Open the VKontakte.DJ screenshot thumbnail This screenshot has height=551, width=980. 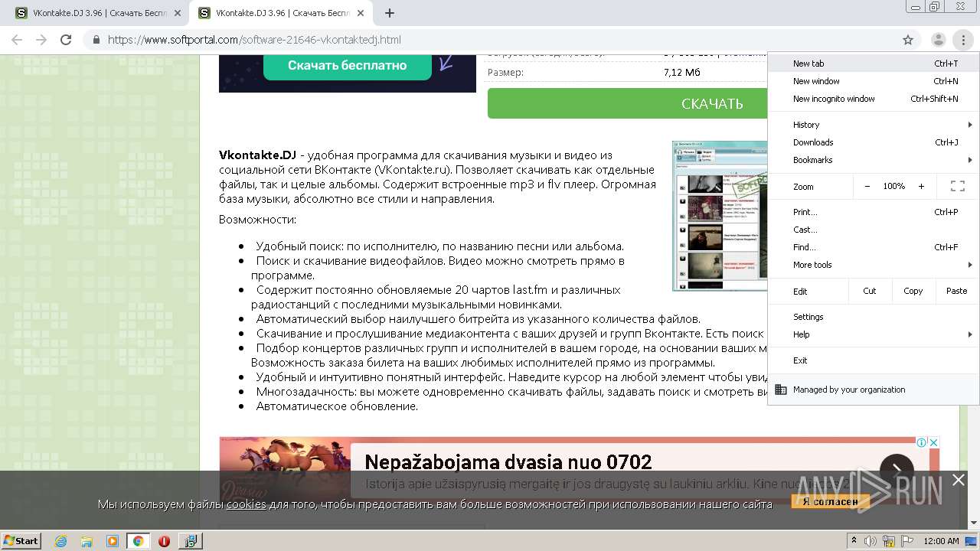pos(720,216)
